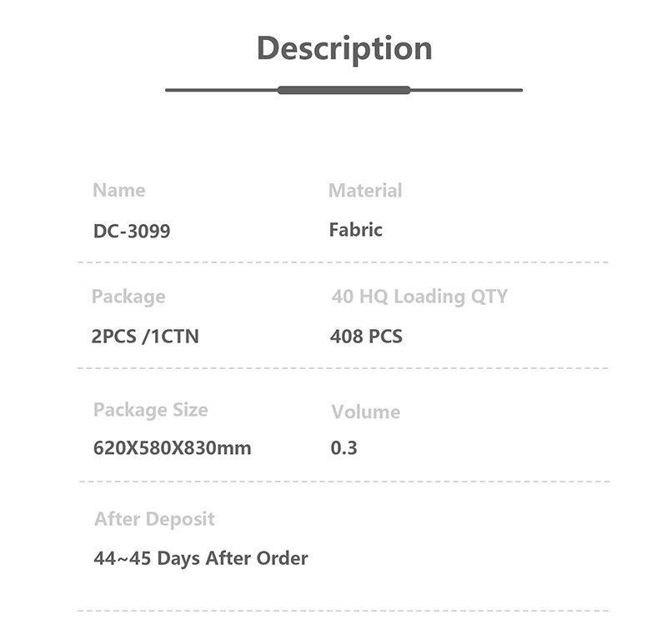Select the Package Size label
This screenshot has width=667, height=644.
pos(151,410)
